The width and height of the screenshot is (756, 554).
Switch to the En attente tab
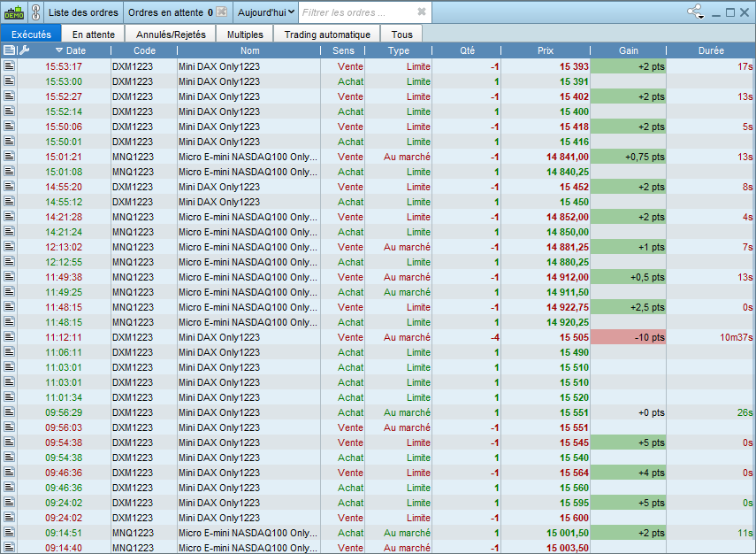click(x=94, y=35)
